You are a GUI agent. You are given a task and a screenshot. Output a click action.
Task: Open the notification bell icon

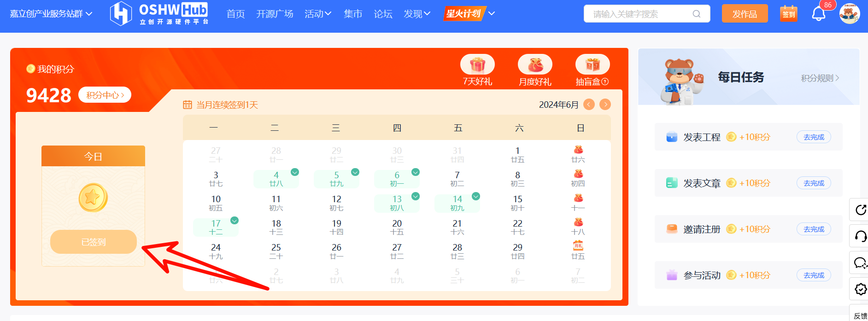click(818, 14)
